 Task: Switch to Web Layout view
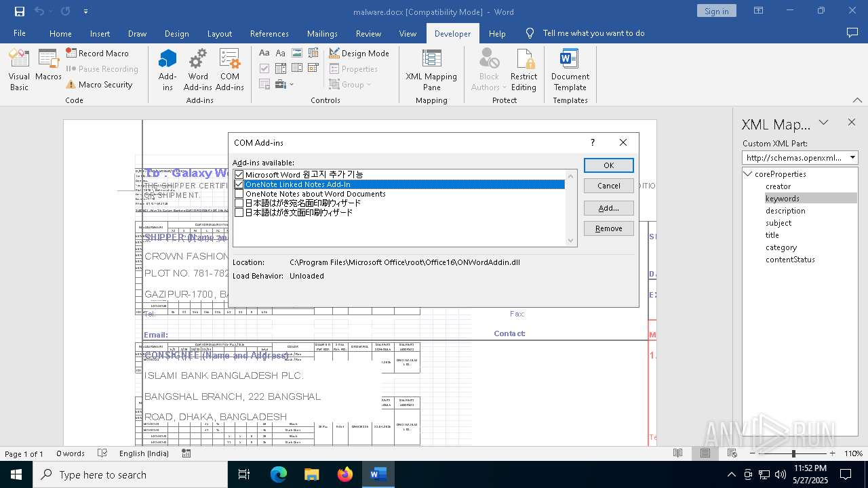tap(733, 453)
